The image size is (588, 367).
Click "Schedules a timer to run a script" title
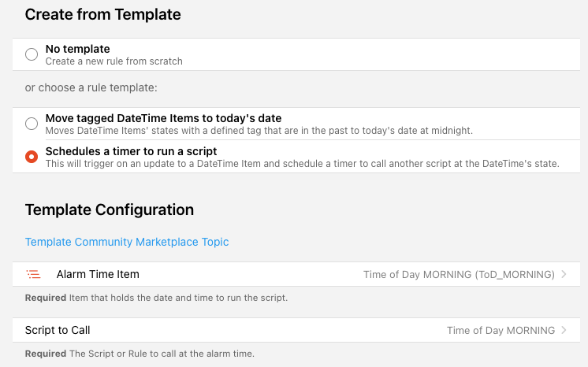point(131,150)
